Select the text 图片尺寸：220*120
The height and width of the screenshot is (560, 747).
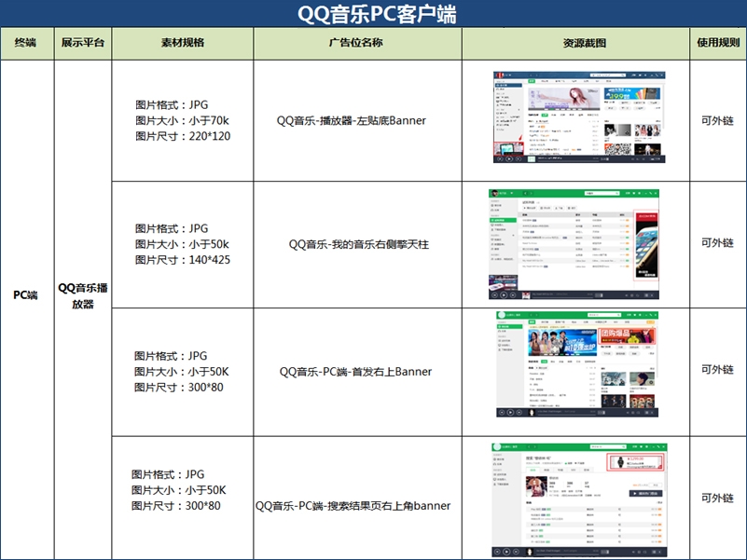183,136
